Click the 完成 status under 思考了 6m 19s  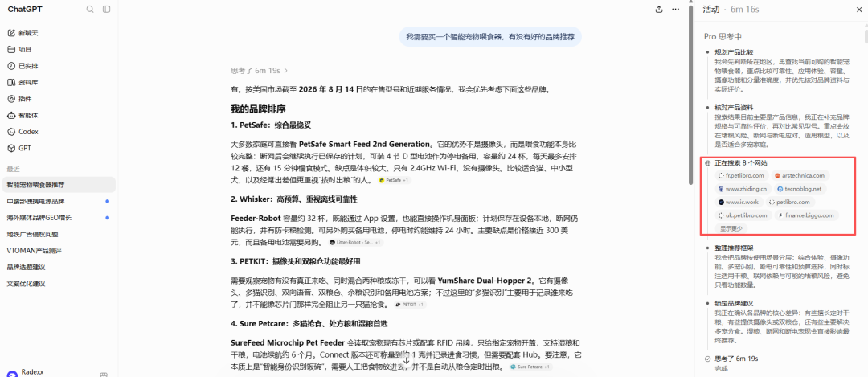tap(721, 368)
